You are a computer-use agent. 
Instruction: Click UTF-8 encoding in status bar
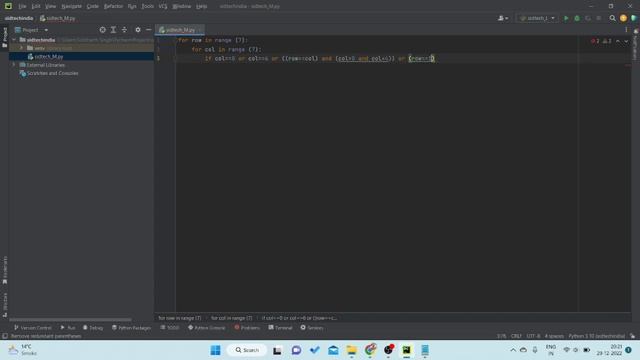pos(533,336)
